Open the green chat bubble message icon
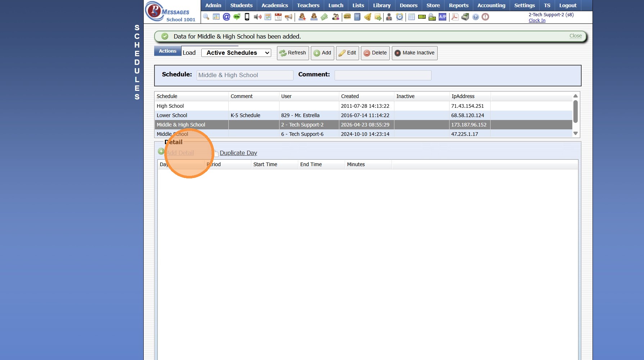The image size is (644, 360). tap(237, 17)
